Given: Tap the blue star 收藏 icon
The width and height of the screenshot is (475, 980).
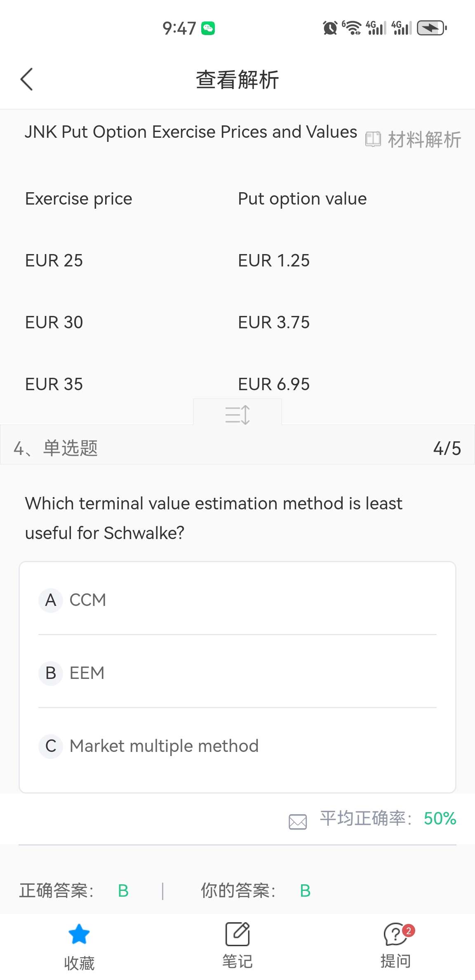Looking at the screenshot, I should click(x=79, y=934).
